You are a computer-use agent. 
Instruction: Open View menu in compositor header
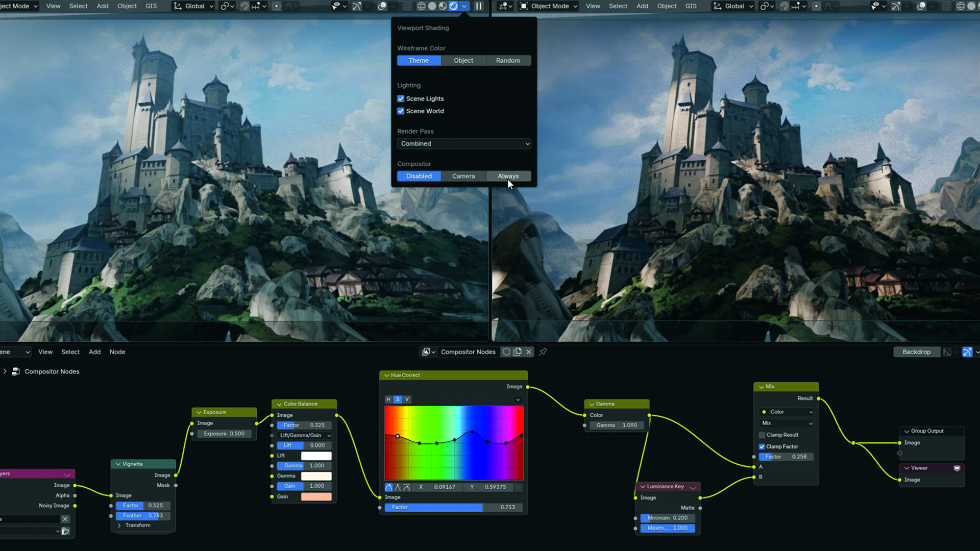(45, 352)
